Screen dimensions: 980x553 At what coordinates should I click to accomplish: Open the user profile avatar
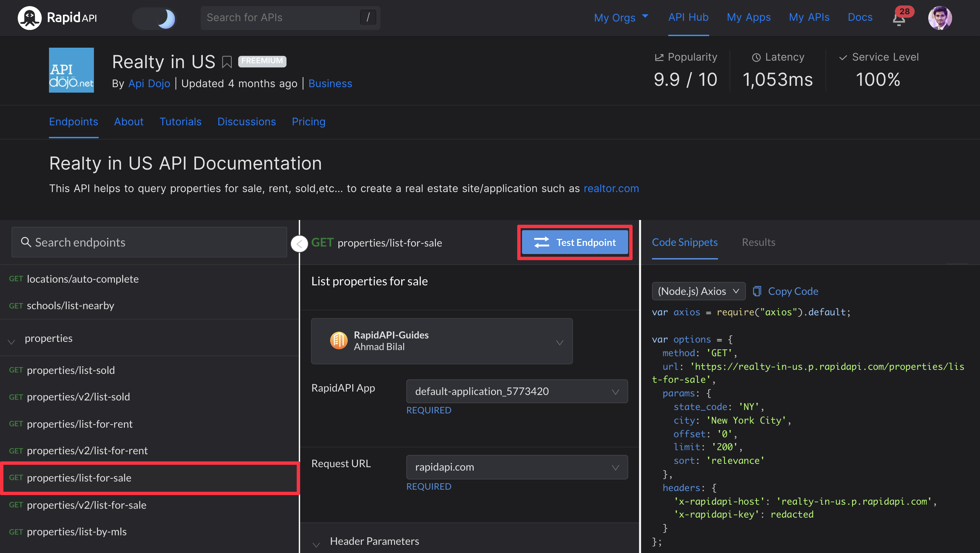tap(940, 17)
